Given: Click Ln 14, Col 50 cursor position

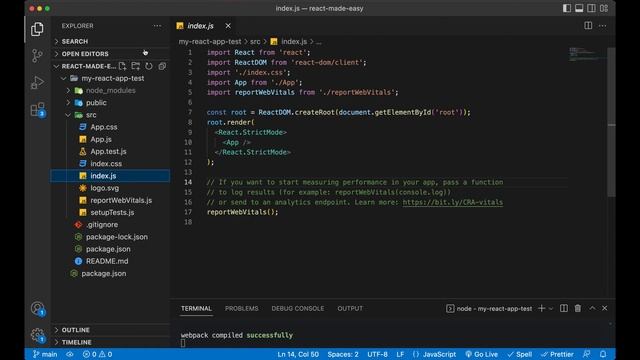Looking at the screenshot, I should coord(298,354).
